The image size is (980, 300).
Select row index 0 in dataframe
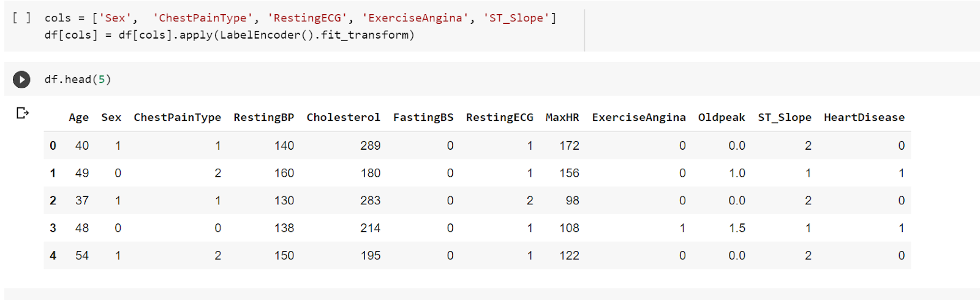53,145
